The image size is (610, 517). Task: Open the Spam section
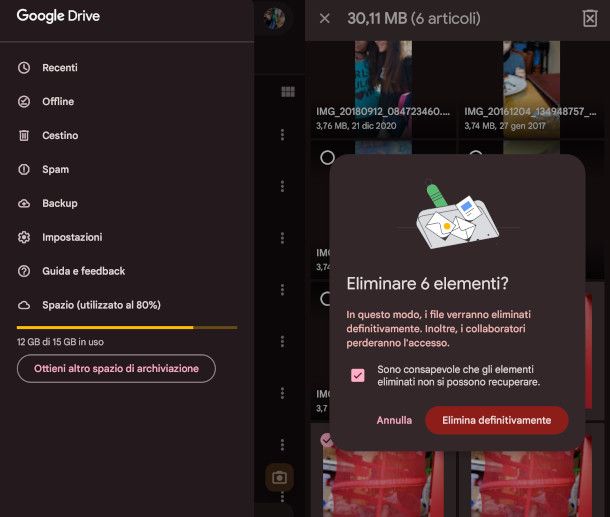pos(55,169)
